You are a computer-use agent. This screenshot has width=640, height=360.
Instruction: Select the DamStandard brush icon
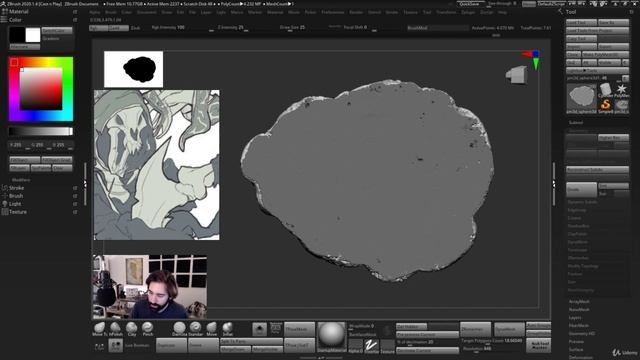pyautogui.click(x=179, y=328)
